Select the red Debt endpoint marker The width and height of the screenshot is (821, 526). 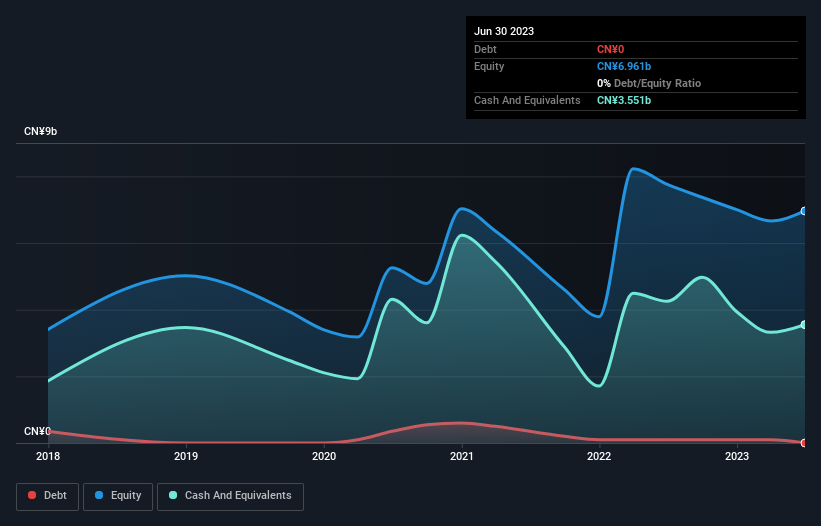point(804,443)
